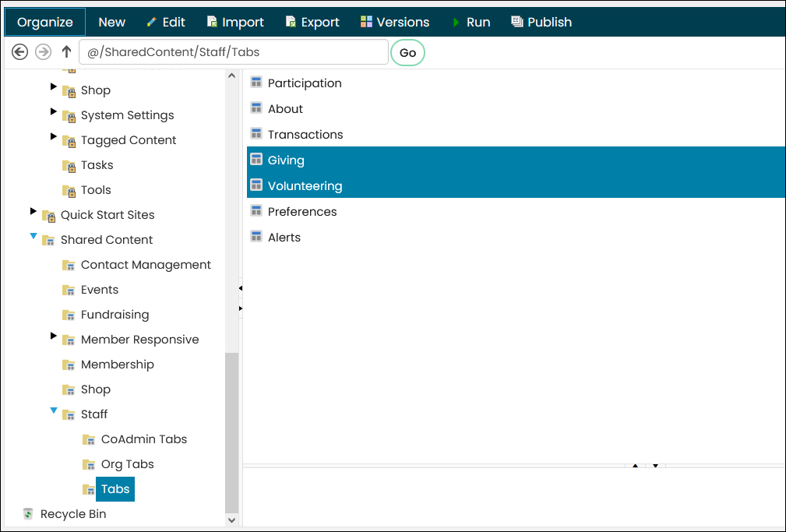
Task: Select the Membership folder
Action: (118, 365)
